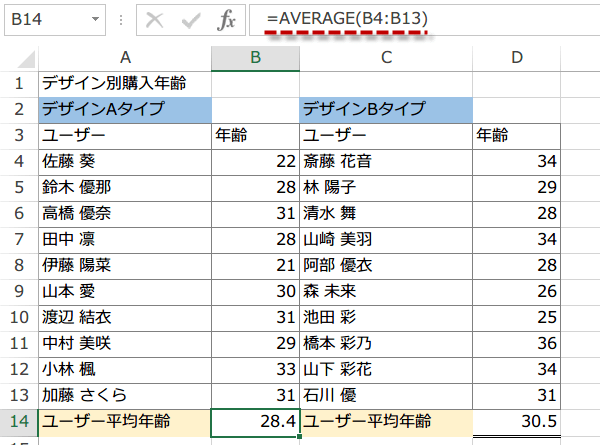Click ユーザー平均年齢 label in column A
This screenshot has width=600, height=445.
125,422
